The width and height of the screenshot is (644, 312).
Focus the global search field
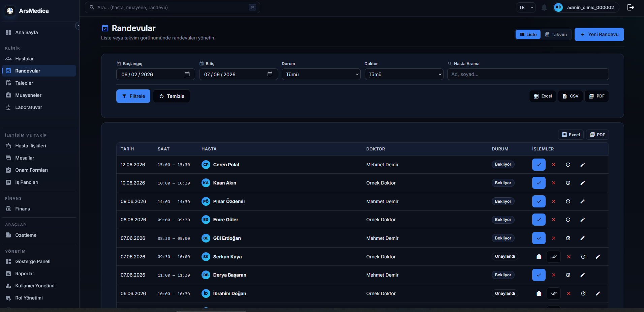[172, 7]
